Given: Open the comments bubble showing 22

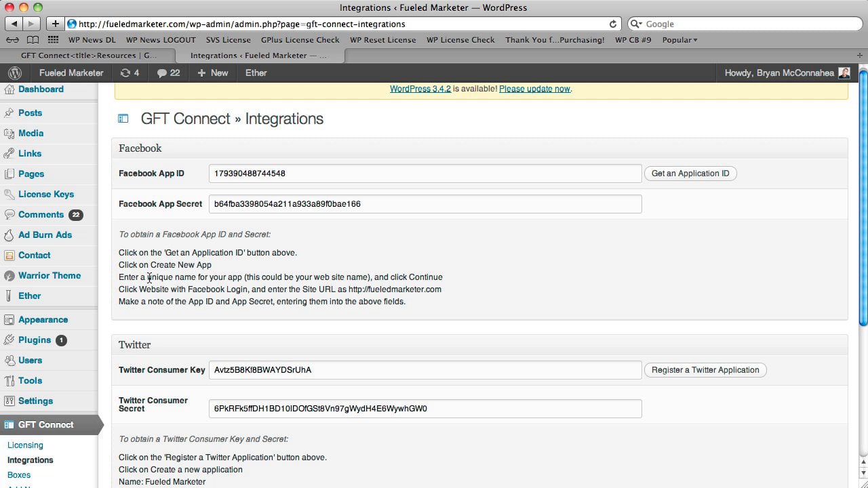Looking at the screenshot, I should [x=168, y=73].
